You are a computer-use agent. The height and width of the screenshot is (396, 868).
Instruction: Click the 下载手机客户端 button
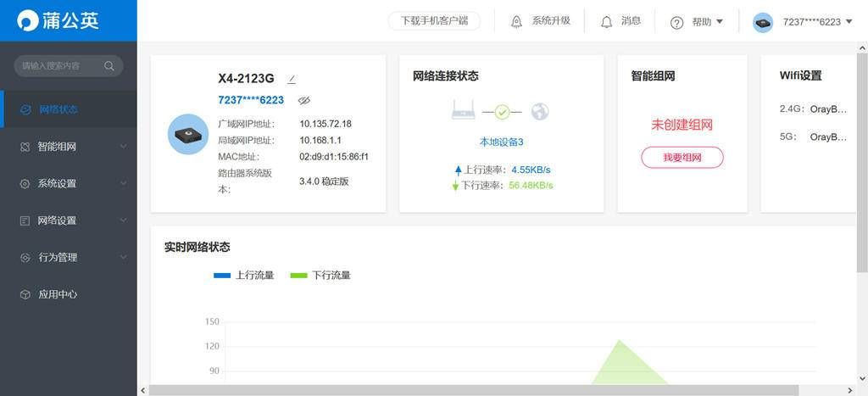(x=434, y=21)
